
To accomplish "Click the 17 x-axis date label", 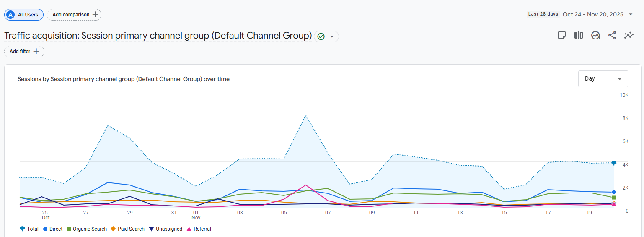I will pos(548,213).
